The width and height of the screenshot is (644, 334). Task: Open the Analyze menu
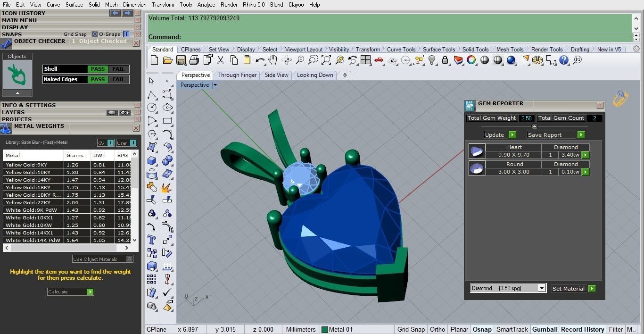click(x=206, y=5)
